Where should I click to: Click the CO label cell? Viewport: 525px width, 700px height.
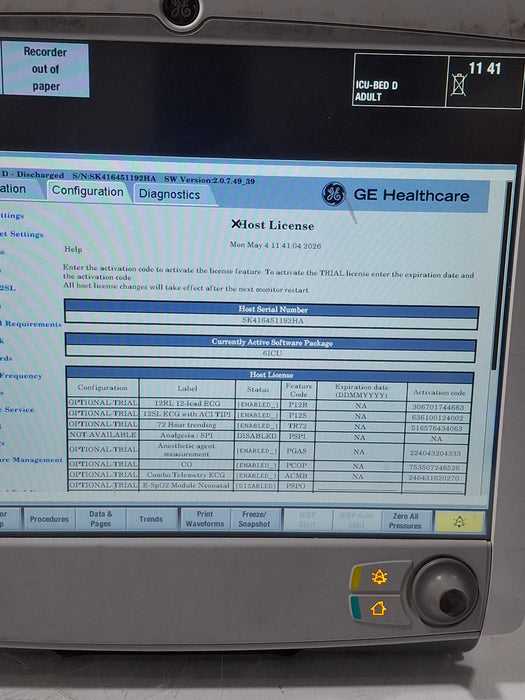[x=187, y=464]
